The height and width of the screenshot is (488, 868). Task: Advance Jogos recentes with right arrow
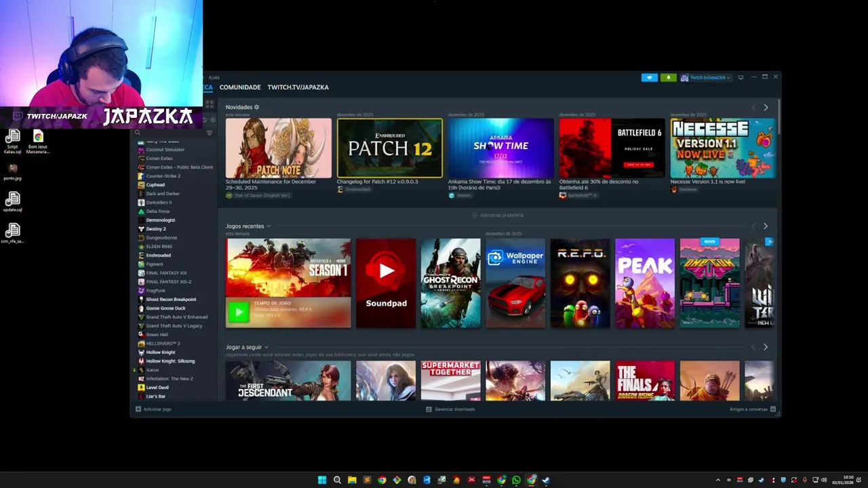click(766, 226)
